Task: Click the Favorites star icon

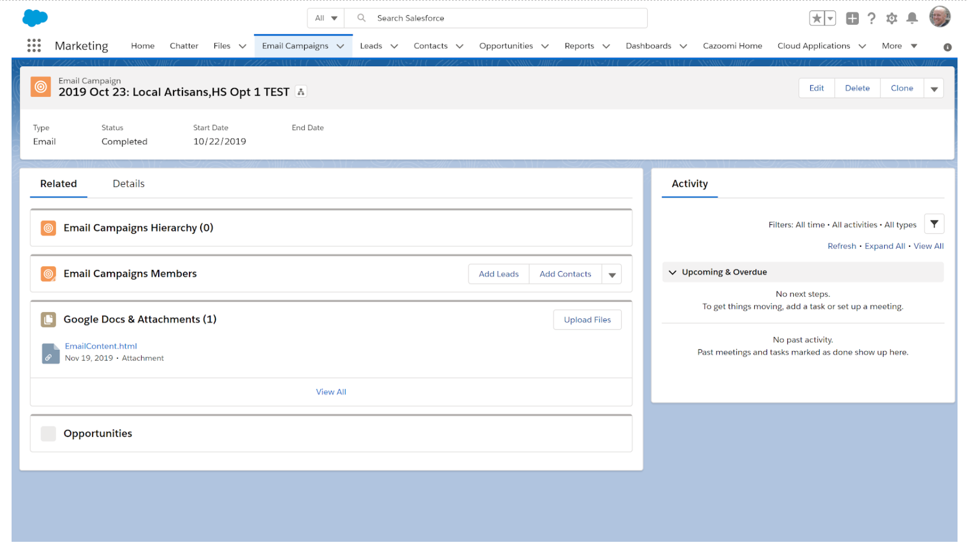Action: (816, 18)
